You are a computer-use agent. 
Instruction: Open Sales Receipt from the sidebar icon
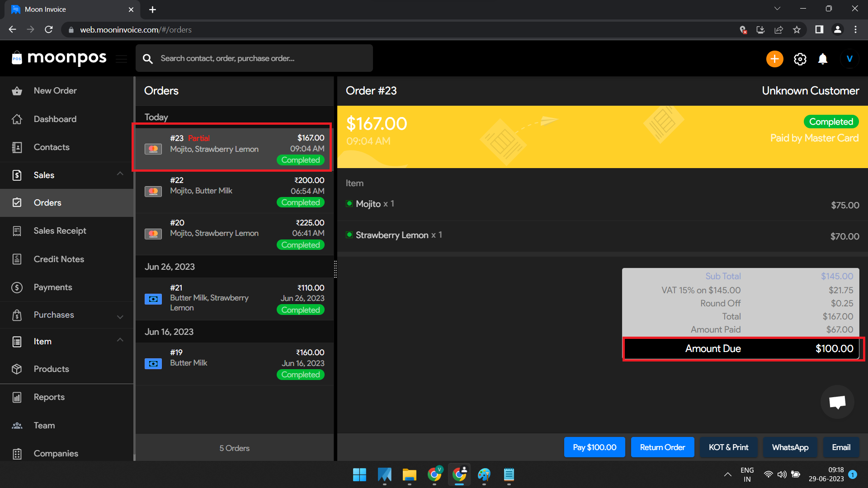pos(17,230)
